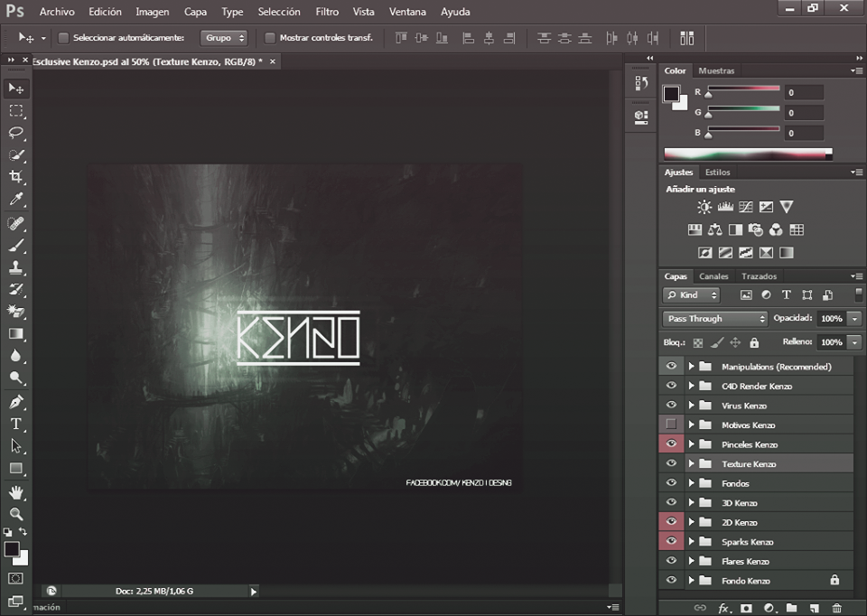This screenshot has width=867, height=616.
Task: Switch to the Trazados tab
Action: point(759,276)
